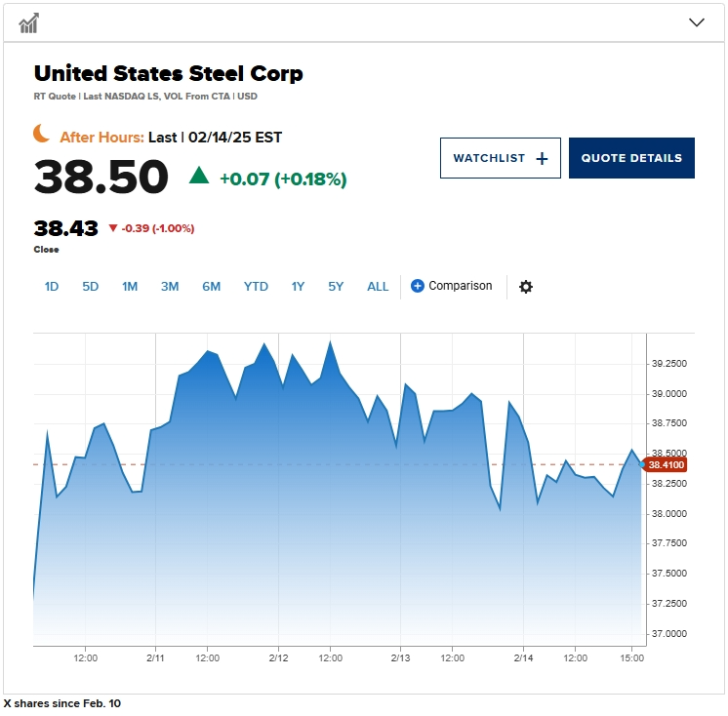
Task: Show ALL time range
Action: click(x=378, y=287)
